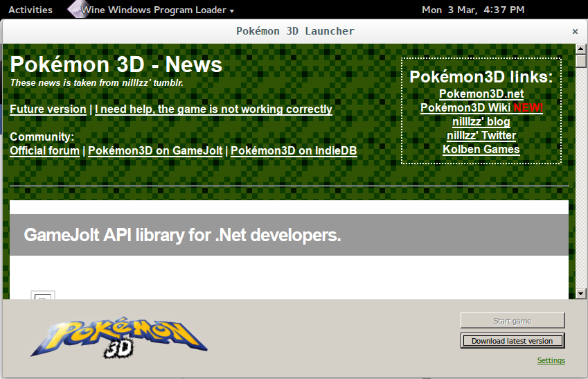The width and height of the screenshot is (588, 379).
Task: Click the broken image placeholder in news post
Action: [43, 295]
